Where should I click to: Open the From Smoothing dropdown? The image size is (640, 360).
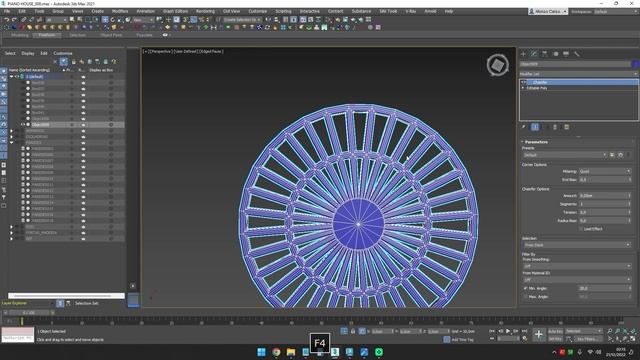click(577, 266)
